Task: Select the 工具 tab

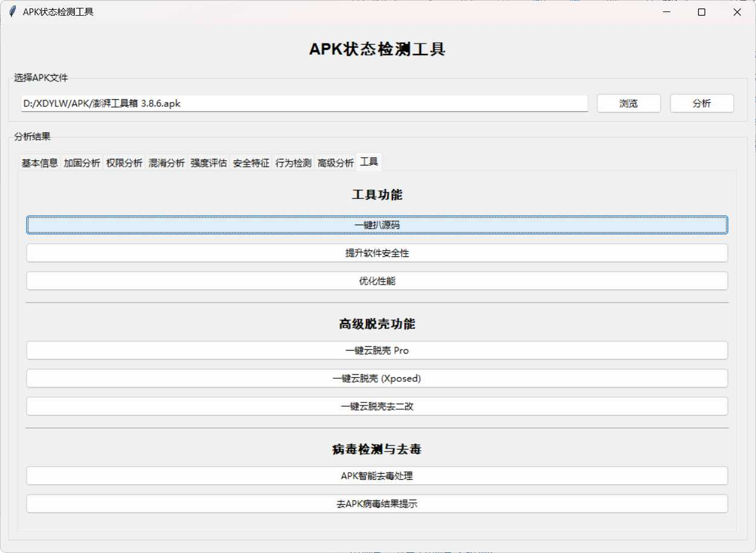Action: point(368,162)
